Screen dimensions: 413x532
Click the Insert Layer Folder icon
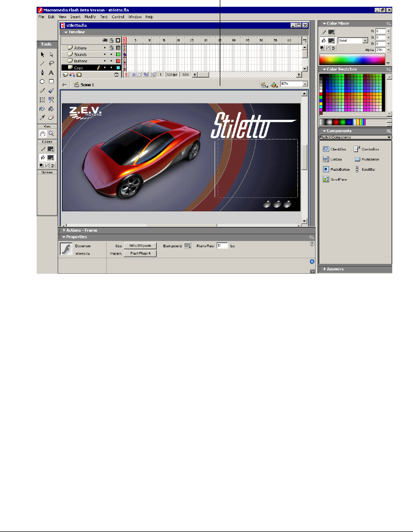click(x=79, y=74)
